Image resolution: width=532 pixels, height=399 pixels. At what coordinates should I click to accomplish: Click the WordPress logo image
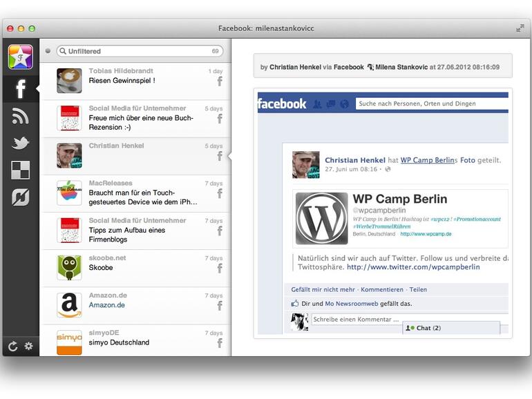[322, 218]
